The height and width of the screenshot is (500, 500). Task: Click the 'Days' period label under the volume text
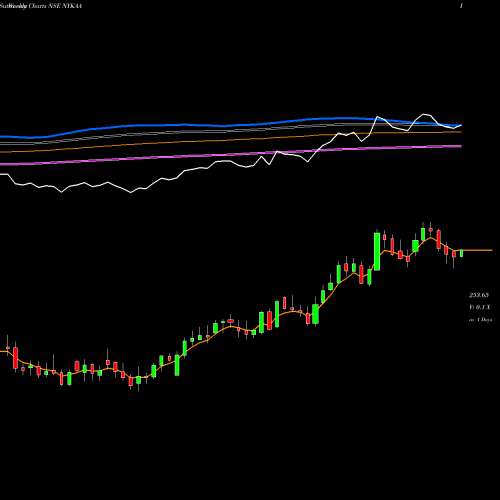pyautogui.click(x=480, y=319)
